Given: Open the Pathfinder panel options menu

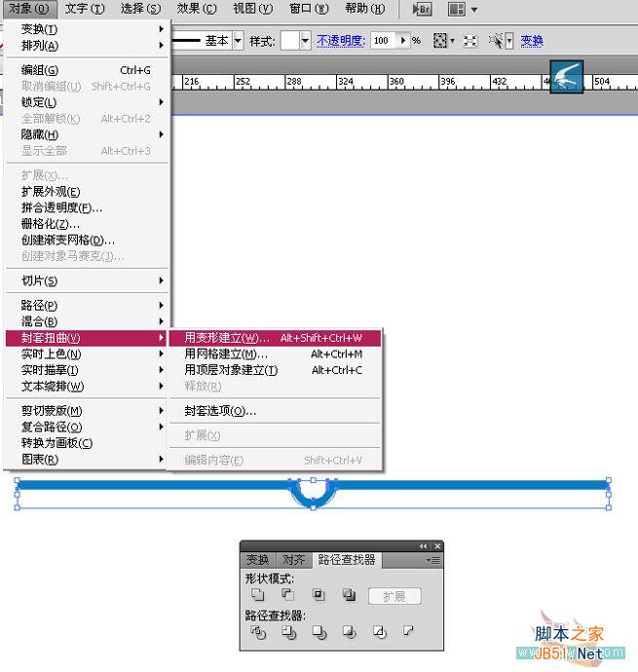Looking at the screenshot, I should click(433, 560).
